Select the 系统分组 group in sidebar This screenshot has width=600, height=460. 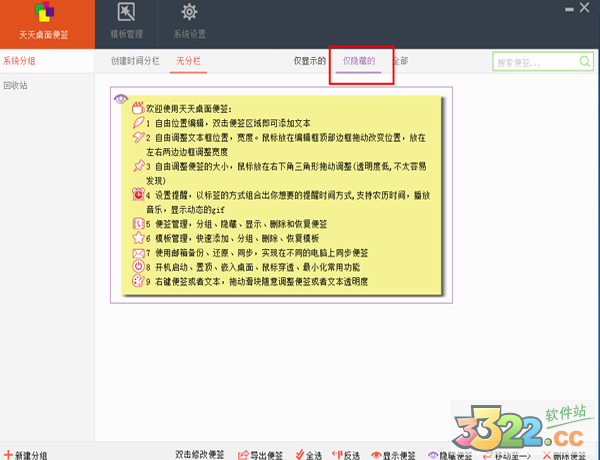click(20, 61)
